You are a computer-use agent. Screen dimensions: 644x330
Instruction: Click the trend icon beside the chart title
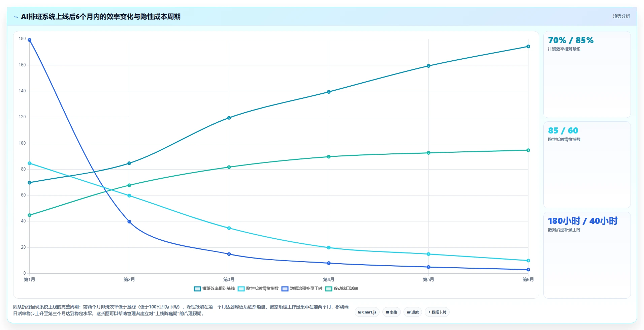[x=16, y=17]
